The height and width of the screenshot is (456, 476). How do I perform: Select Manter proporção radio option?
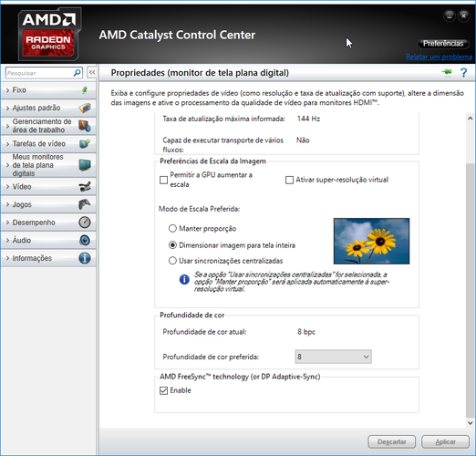coord(172,228)
